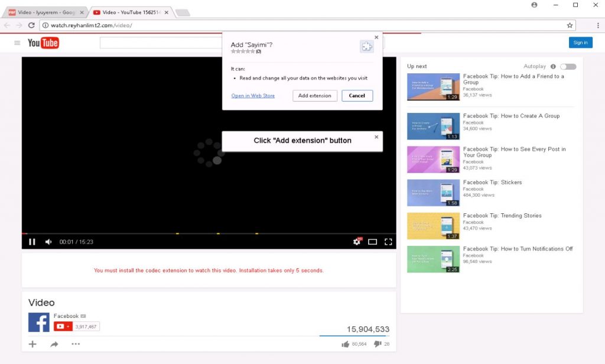Go back in browser history

point(7,25)
